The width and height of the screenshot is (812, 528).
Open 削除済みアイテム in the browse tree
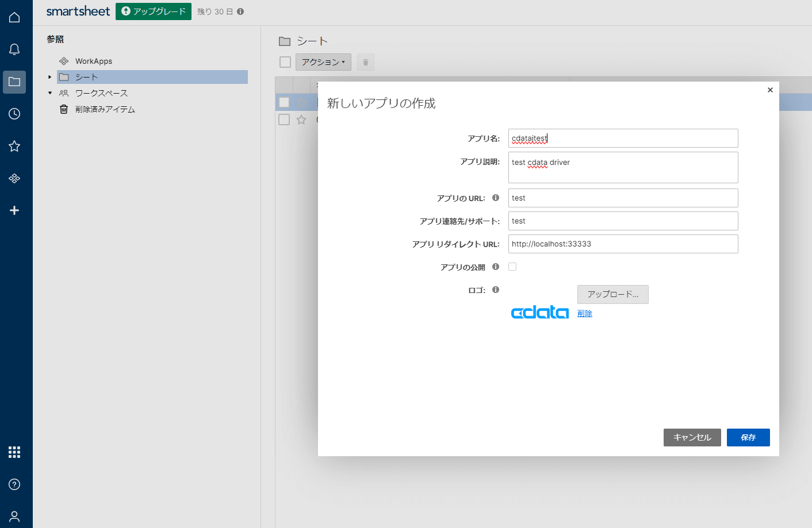105,109
